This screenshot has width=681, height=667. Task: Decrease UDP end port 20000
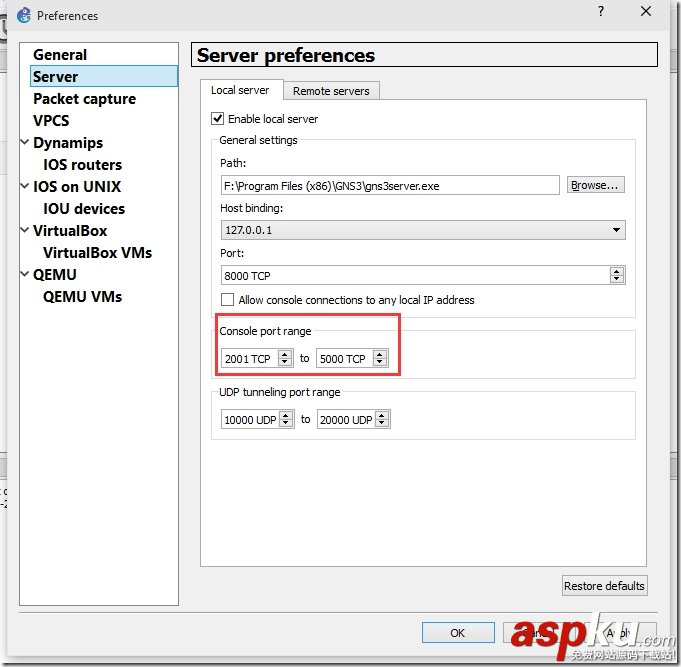pyautogui.click(x=382, y=424)
